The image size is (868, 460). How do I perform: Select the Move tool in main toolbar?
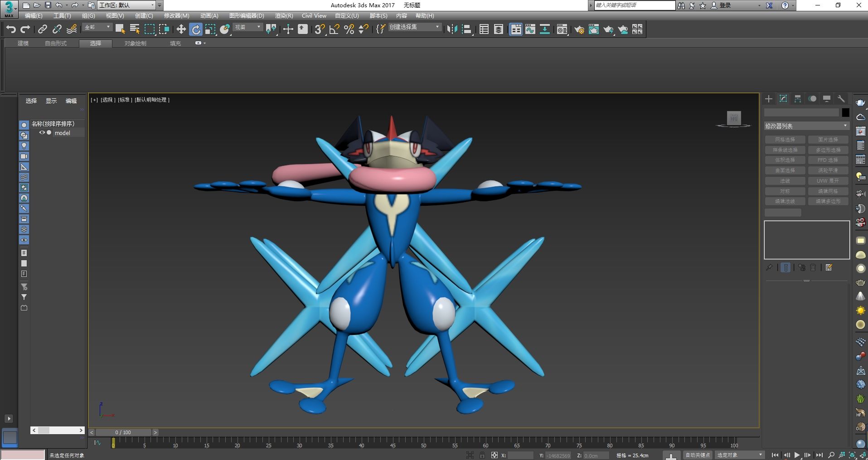pos(181,29)
